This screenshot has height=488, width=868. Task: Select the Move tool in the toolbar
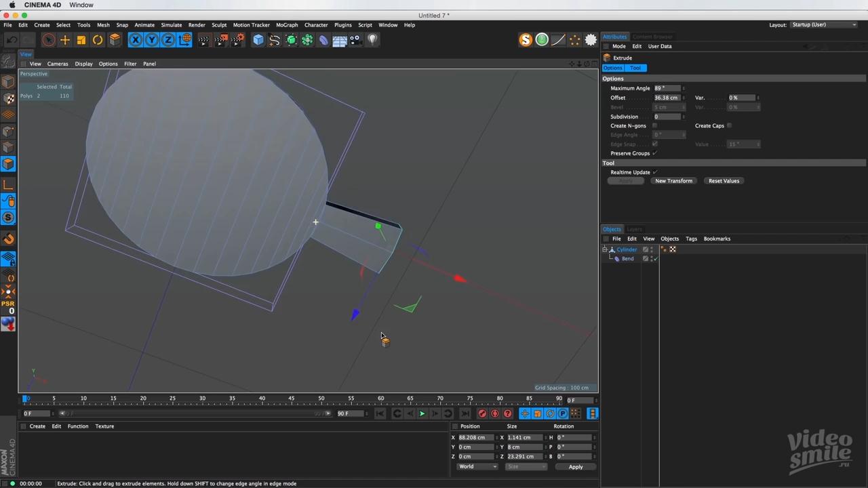(65, 40)
